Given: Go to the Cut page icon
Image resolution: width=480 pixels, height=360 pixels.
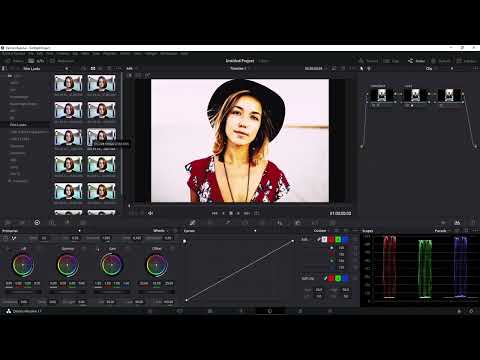Looking at the screenshot, I should 180,311.
